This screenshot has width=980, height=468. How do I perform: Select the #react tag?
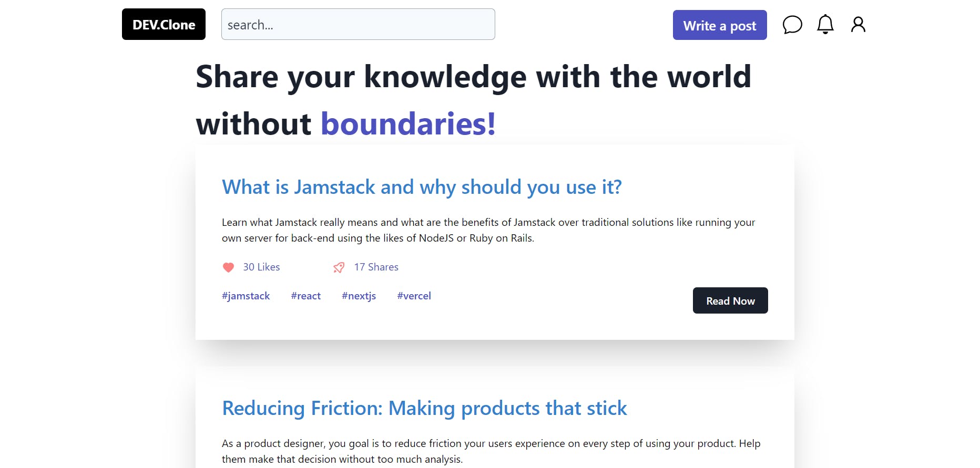pos(306,296)
